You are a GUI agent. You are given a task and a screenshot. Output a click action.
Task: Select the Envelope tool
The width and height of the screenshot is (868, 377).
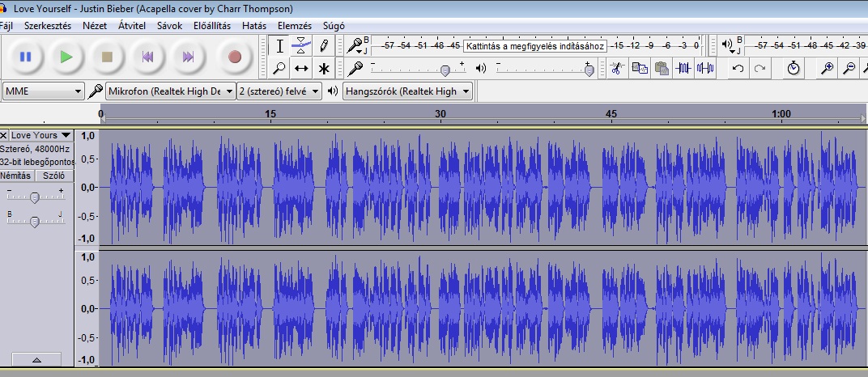click(x=301, y=46)
